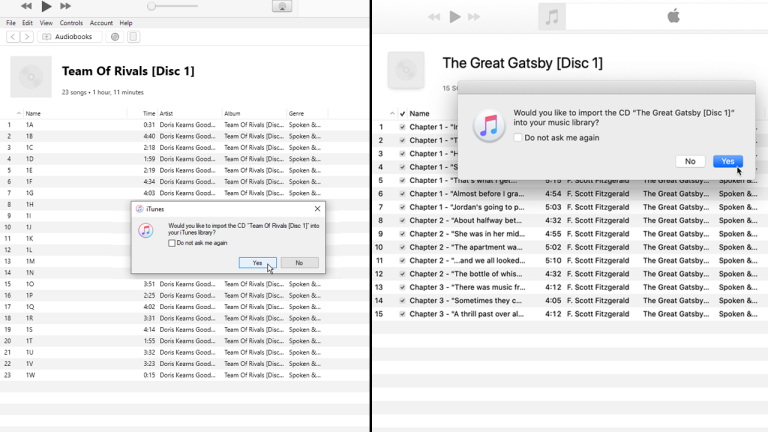Click the play button in the Mac iTunes window
Screen dimensions: 768x432
[455, 17]
